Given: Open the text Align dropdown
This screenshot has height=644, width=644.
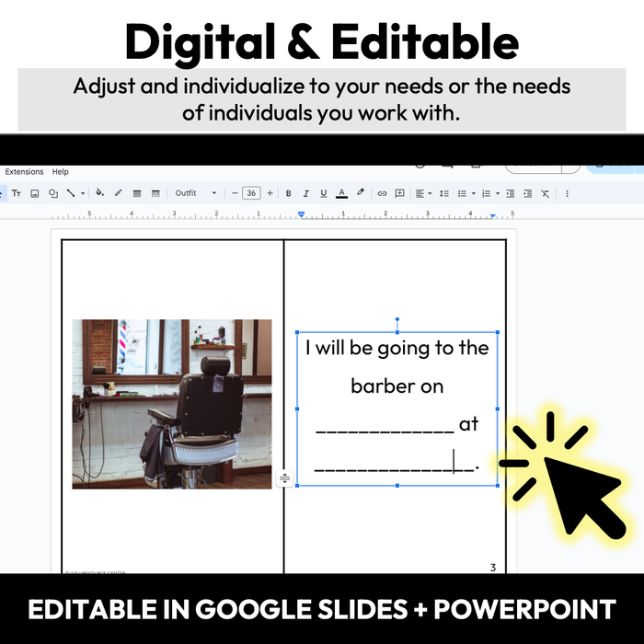Looking at the screenshot, I should tap(422, 193).
